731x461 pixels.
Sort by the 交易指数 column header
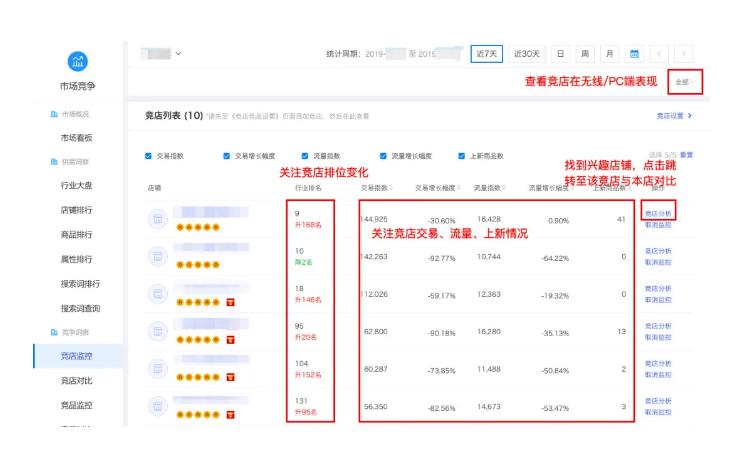[377, 188]
